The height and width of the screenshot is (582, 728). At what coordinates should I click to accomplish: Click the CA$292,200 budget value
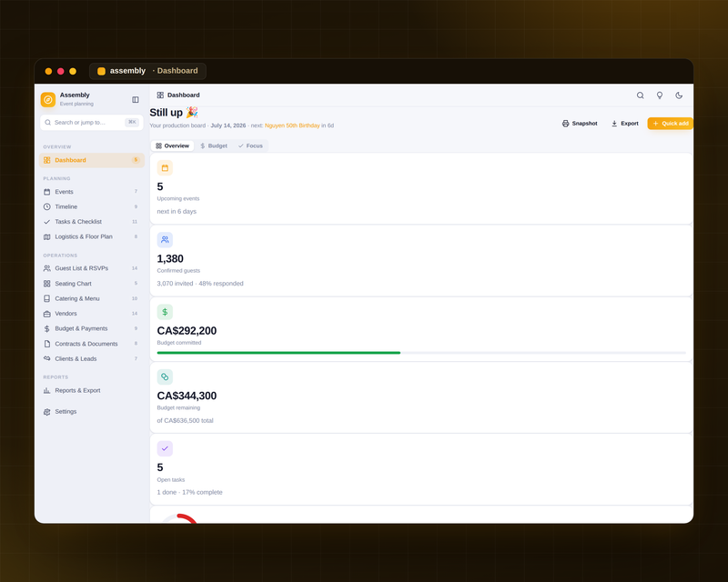coord(187,331)
